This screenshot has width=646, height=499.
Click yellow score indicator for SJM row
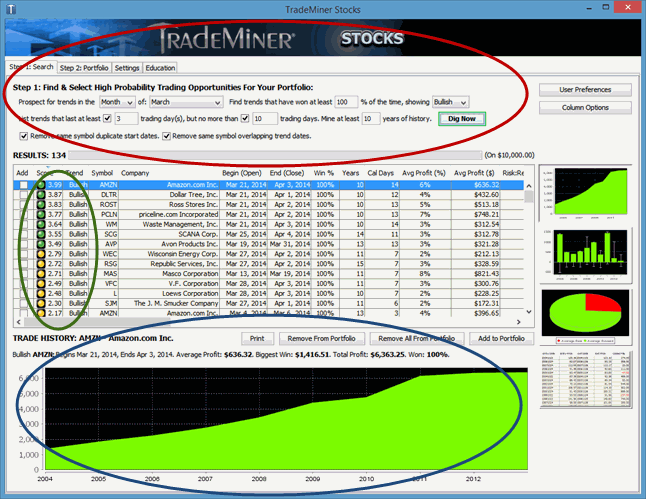(41, 304)
